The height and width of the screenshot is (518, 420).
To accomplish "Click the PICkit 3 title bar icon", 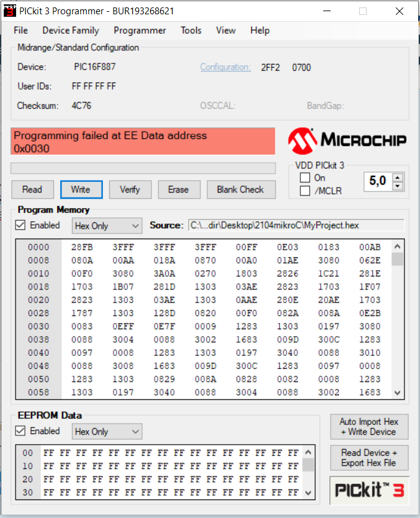I will [9, 11].
